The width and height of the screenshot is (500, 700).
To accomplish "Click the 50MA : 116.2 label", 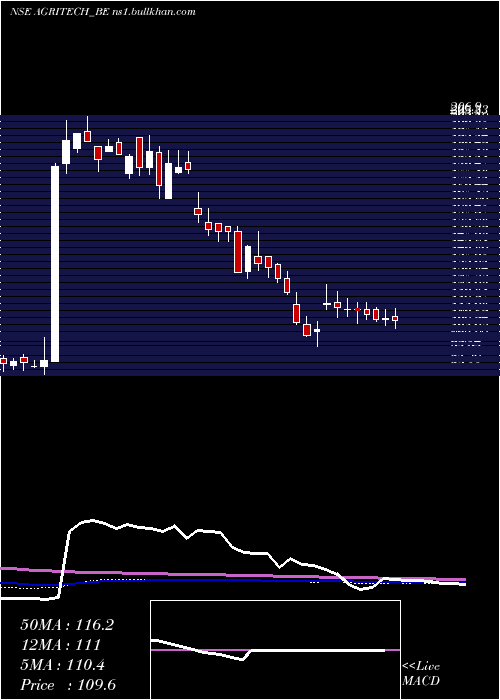I will click(67, 625).
